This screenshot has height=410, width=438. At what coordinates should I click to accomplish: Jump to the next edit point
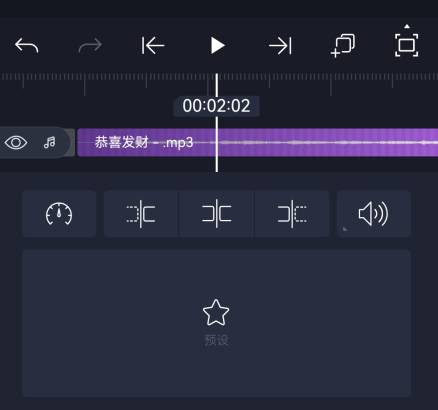tap(280, 45)
